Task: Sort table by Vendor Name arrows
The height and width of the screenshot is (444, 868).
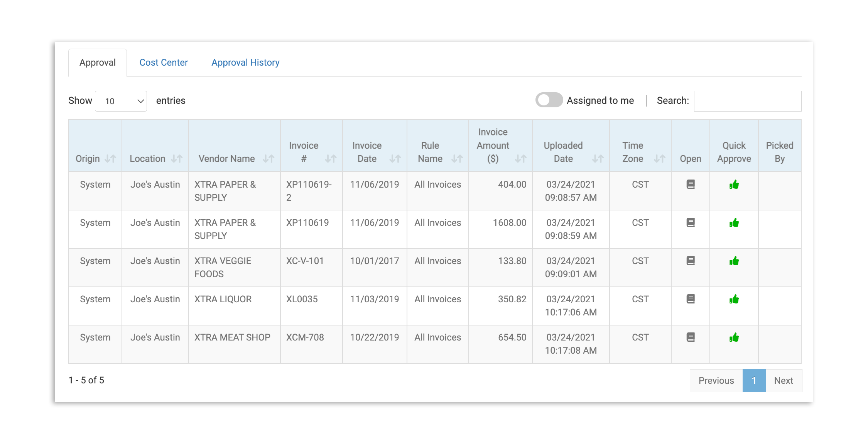Action: [x=269, y=159]
